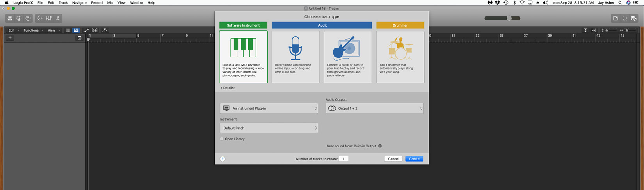Add a new track with plus button

10,38
